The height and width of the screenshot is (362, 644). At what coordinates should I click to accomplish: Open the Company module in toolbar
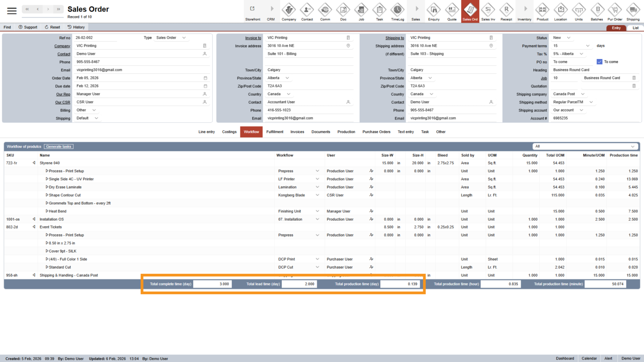(x=289, y=11)
